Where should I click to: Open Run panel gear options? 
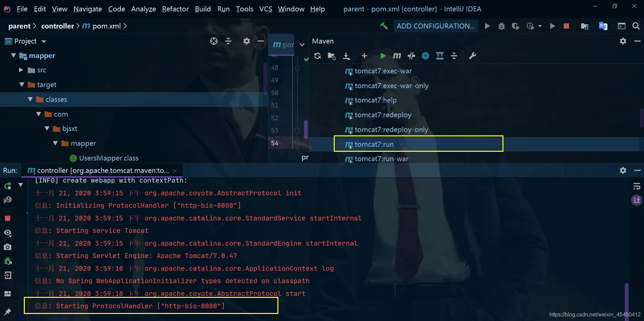click(x=623, y=171)
